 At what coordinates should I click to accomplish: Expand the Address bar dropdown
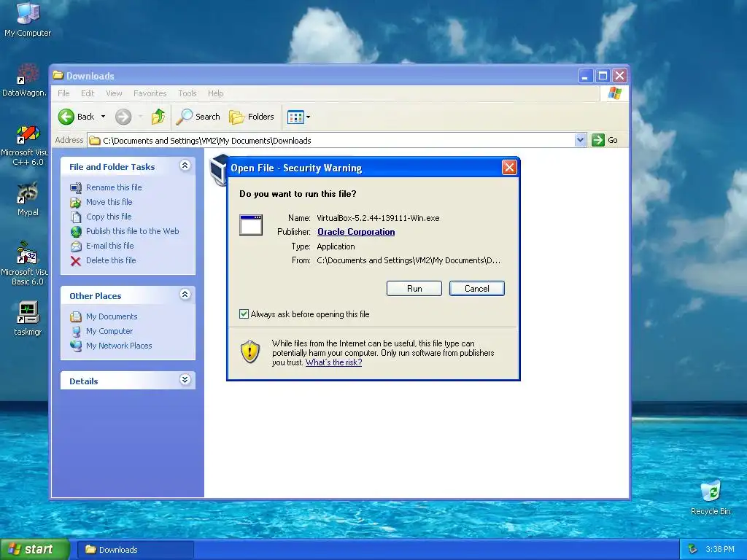[580, 140]
